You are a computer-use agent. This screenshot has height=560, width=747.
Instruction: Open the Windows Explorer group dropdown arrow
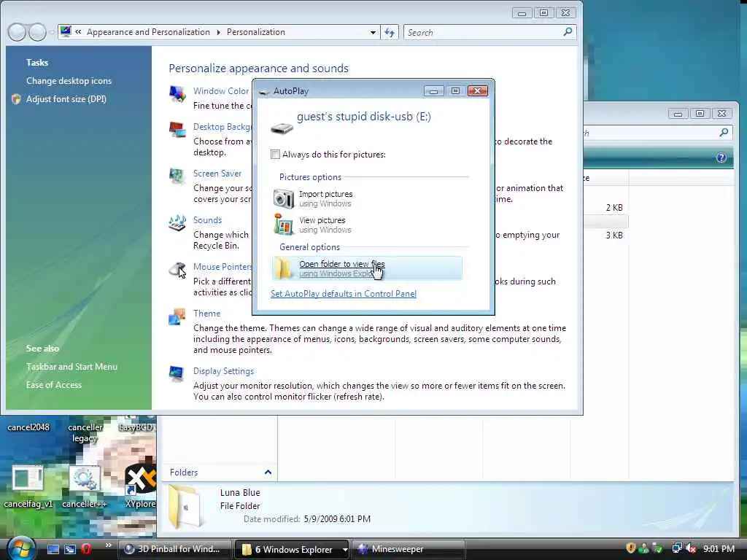pos(345,550)
